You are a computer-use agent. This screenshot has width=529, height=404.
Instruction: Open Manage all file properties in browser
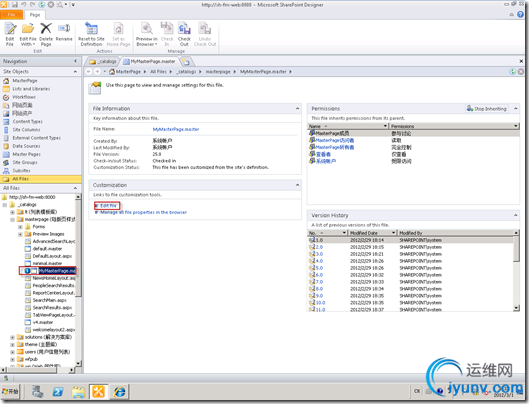[143, 212]
